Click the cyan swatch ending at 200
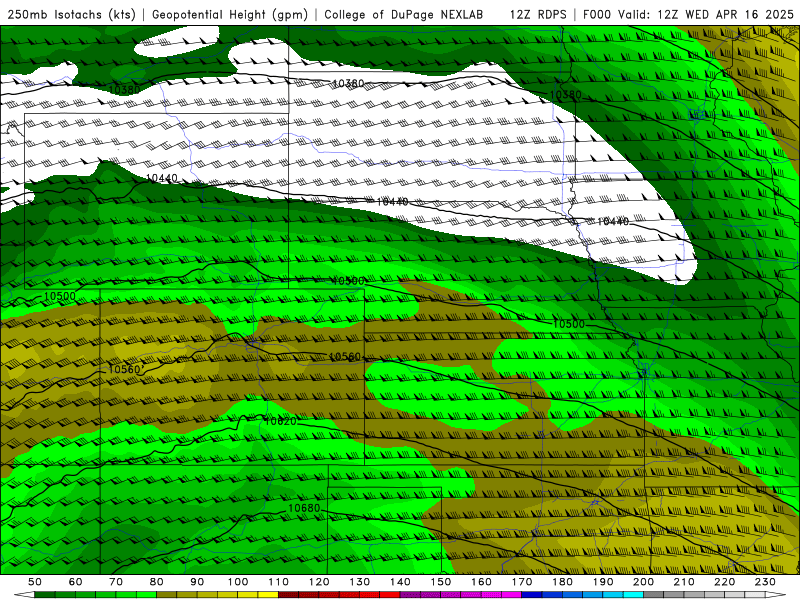Viewport: 800px width, 600px height. pos(633,595)
